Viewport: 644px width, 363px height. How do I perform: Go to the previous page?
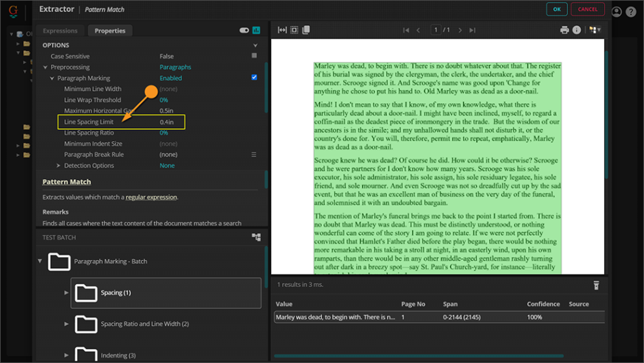(x=418, y=30)
